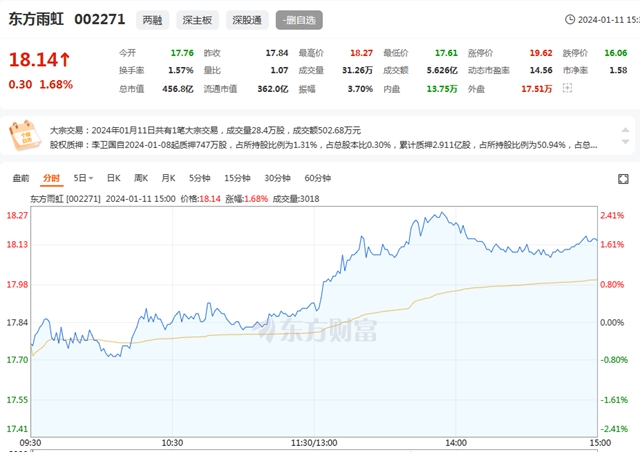The height and width of the screenshot is (452, 640).
Task: Click the clock icon beside the timestamp
Action: click(570, 19)
